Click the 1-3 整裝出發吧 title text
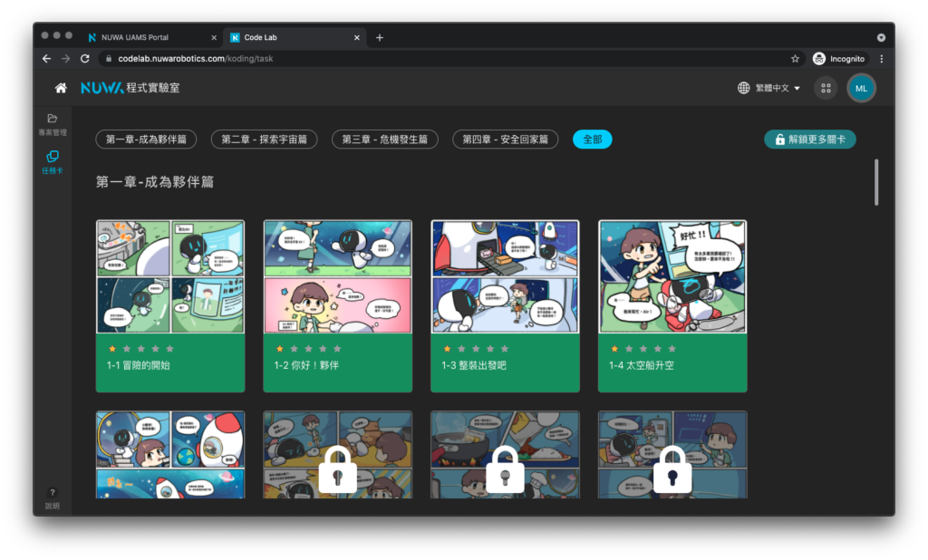Screen dimensions: 928x560 point(473,365)
